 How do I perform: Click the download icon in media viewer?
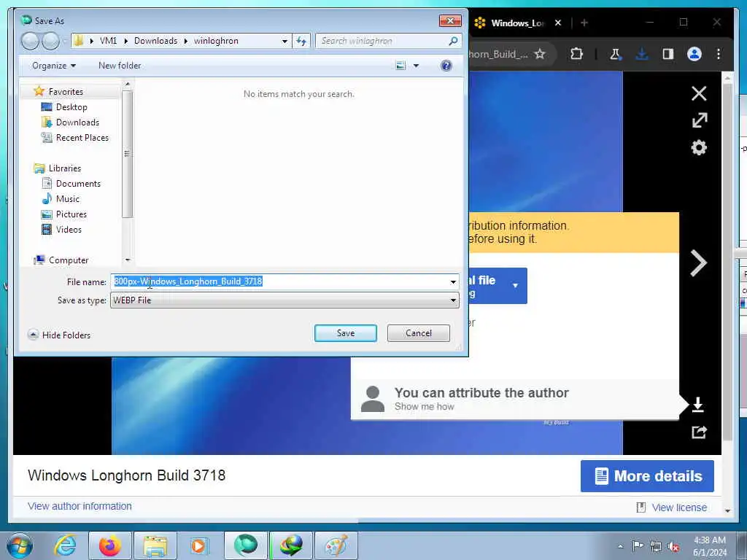click(698, 405)
